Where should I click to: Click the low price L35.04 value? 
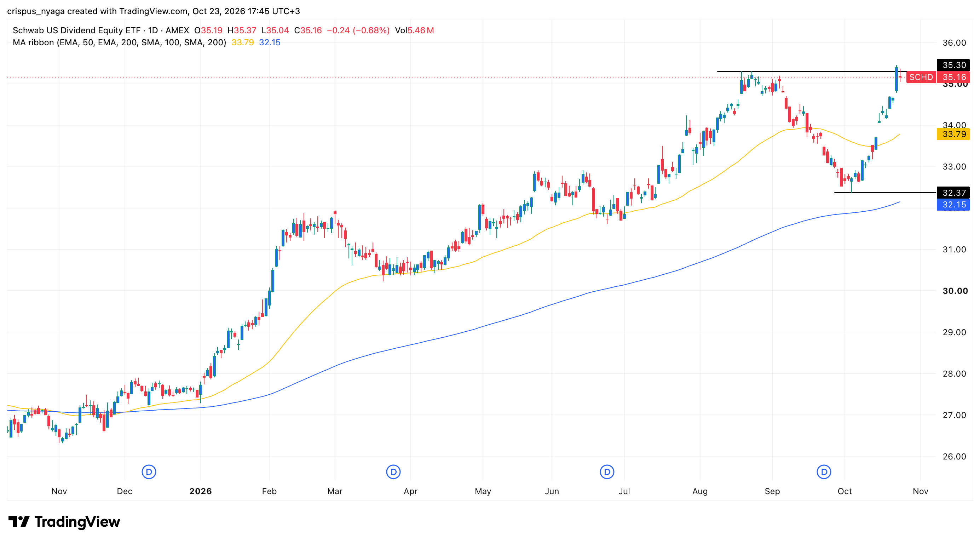point(275,30)
